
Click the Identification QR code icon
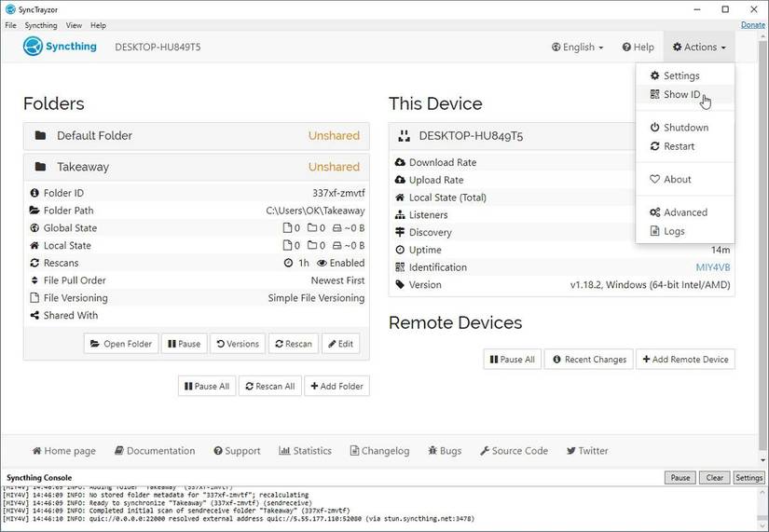click(400, 267)
